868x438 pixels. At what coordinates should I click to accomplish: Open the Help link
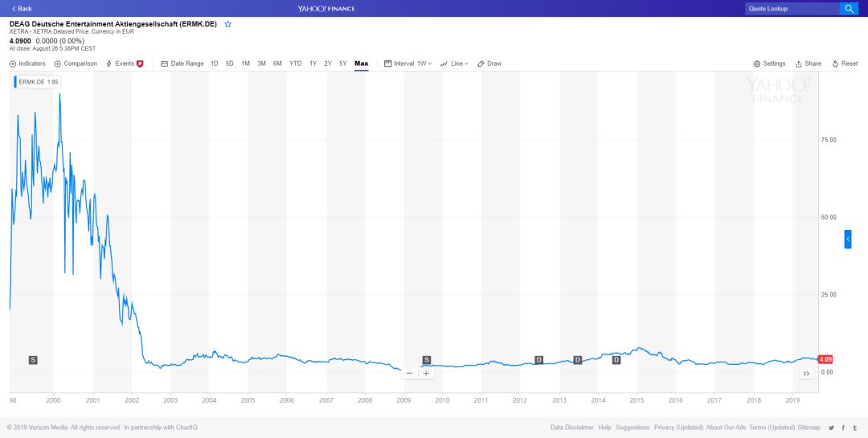(x=604, y=428)
